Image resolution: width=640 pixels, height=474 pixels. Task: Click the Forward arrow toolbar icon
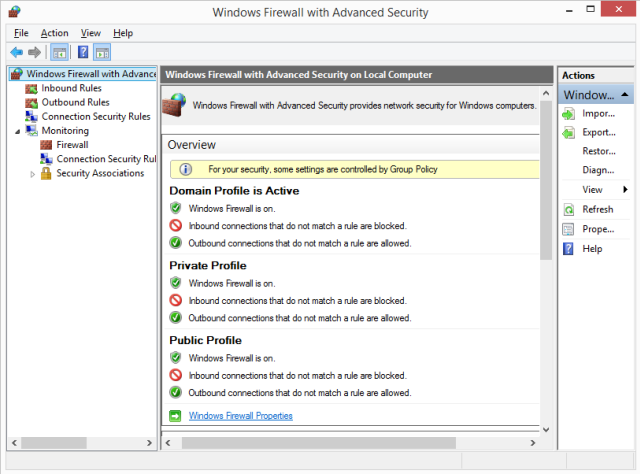pos(35,52)
